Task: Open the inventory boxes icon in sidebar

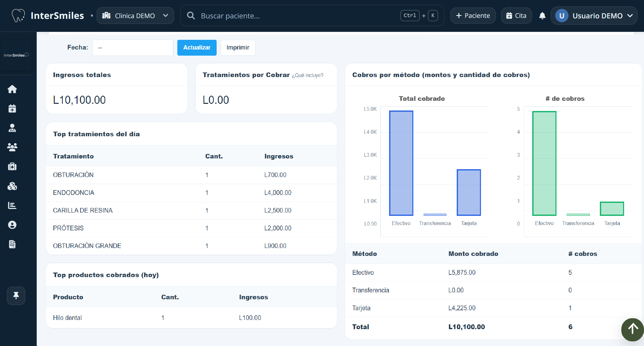Action: [12, 186]
